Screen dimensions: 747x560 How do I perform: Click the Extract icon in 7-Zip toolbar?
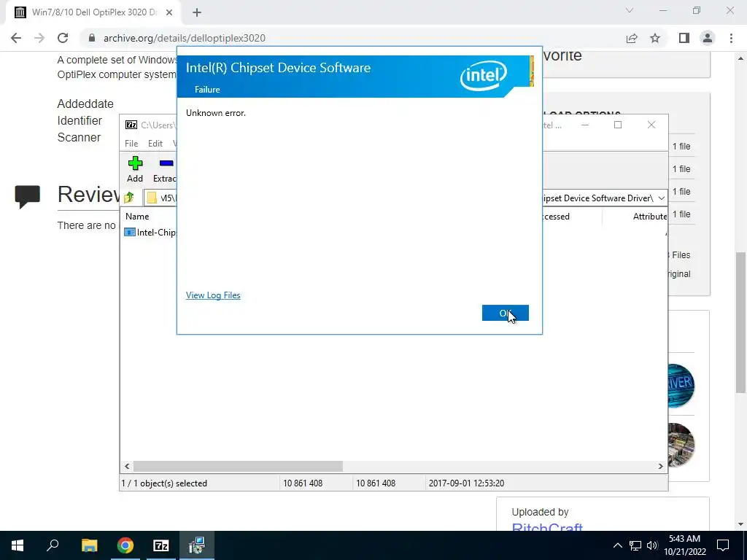coord(165,169)
